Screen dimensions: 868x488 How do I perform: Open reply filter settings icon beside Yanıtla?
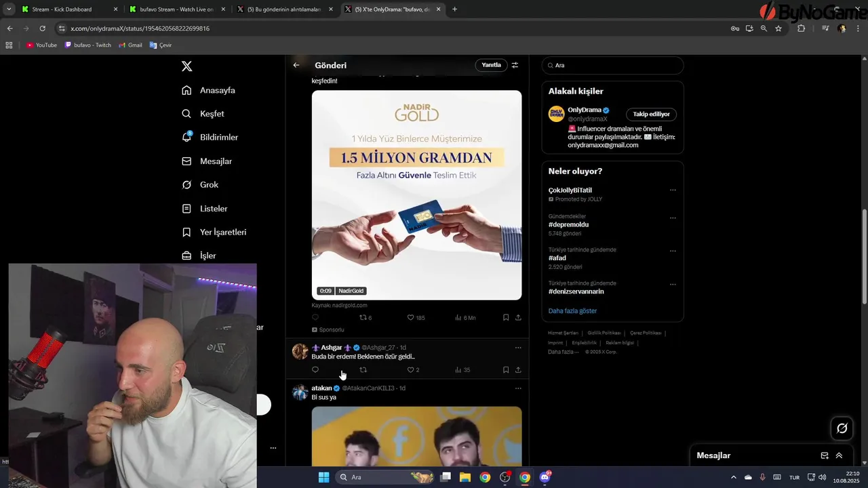(x=515, y=65)
